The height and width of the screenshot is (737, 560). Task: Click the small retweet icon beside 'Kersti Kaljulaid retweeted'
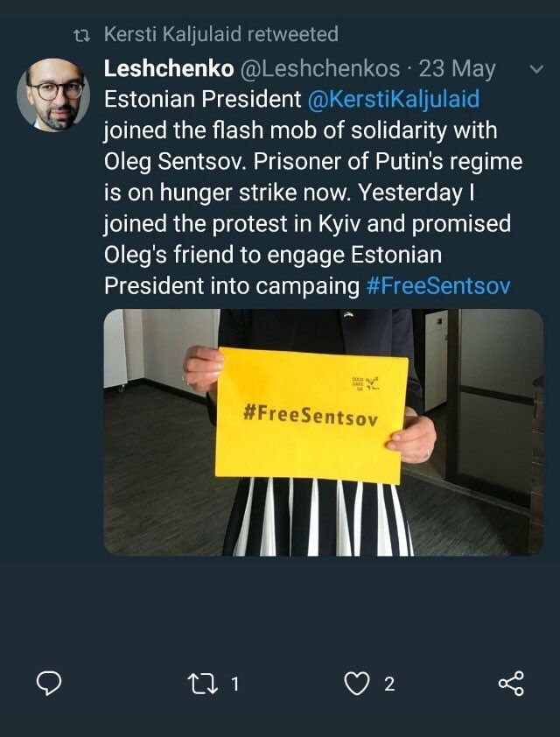tap(83, 35)
